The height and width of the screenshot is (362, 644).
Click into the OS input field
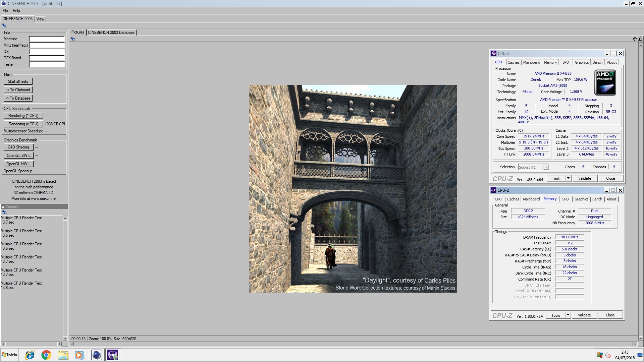tap(47, 52)
